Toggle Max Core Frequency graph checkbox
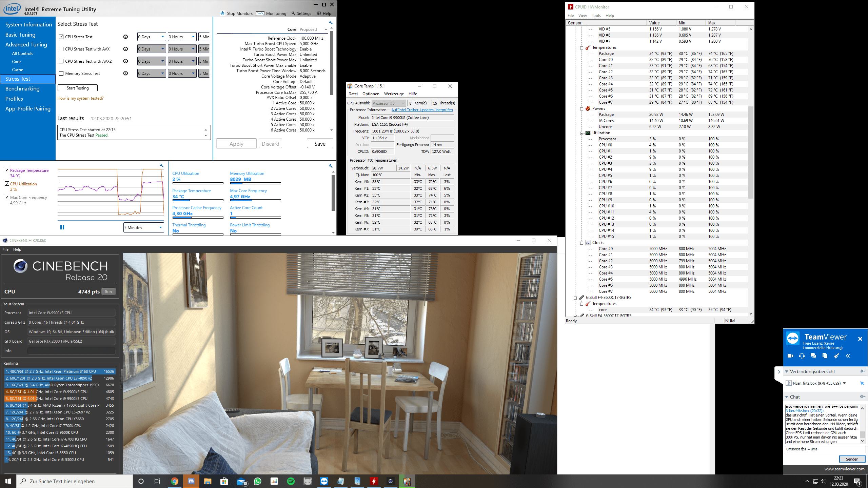 (7, 197)
